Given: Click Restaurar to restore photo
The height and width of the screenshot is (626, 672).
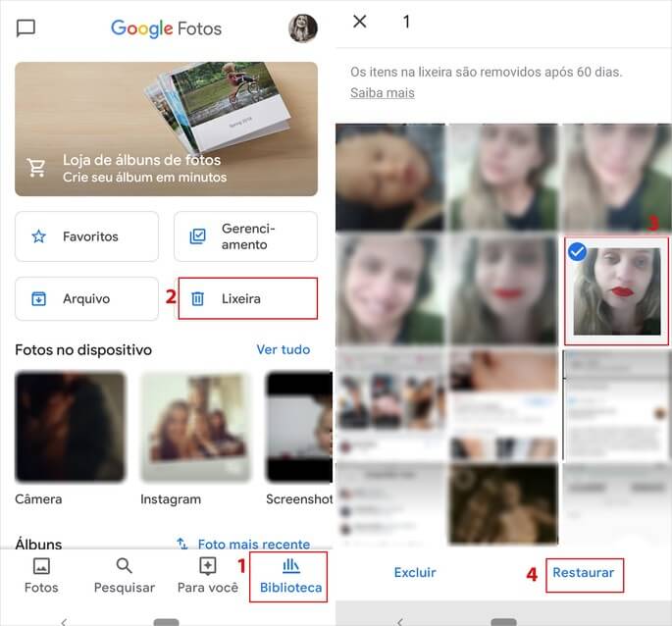Looking at the screenshot, I should point(583,573).
